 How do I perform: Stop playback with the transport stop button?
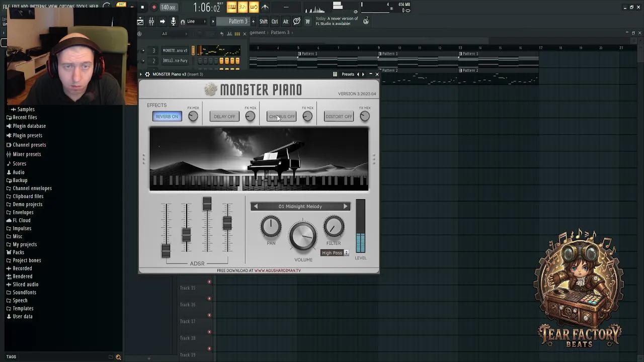[x=142, y=7]
